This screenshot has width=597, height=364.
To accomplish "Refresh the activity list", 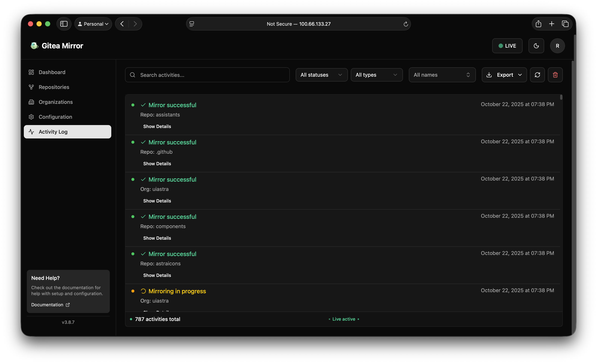I will point(537,75).
